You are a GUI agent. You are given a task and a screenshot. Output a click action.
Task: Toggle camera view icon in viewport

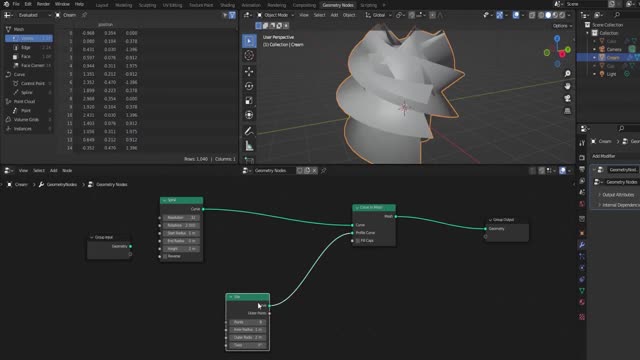click(x=567, y=98)
